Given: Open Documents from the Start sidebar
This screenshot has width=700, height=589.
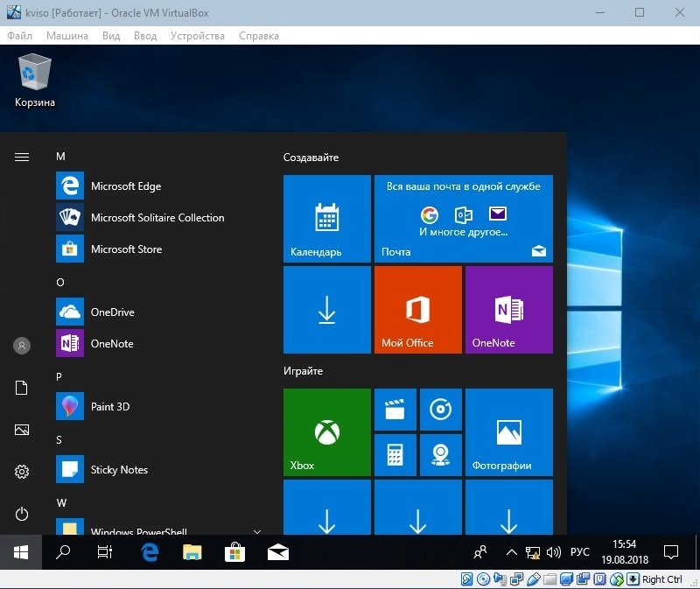Looking at the screenshot, I should [21, 387].
